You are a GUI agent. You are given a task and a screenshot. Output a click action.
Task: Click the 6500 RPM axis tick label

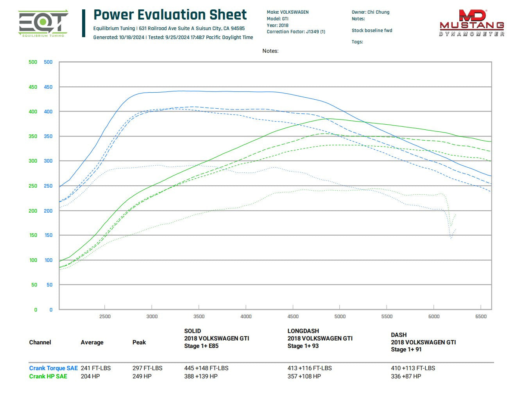481,317
